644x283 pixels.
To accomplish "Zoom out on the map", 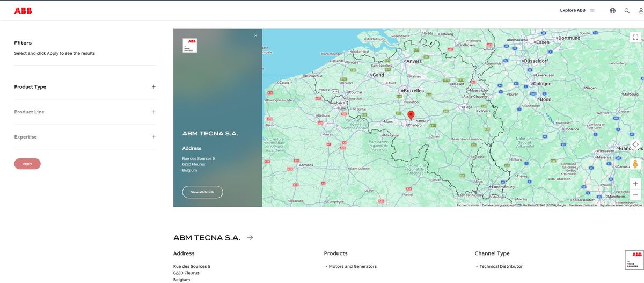I will tap(635, 195).
